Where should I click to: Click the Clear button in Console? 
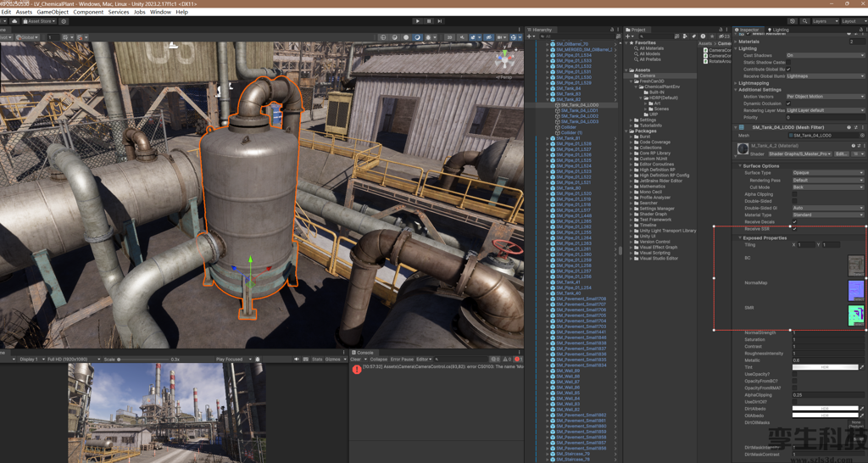[355, 359]
